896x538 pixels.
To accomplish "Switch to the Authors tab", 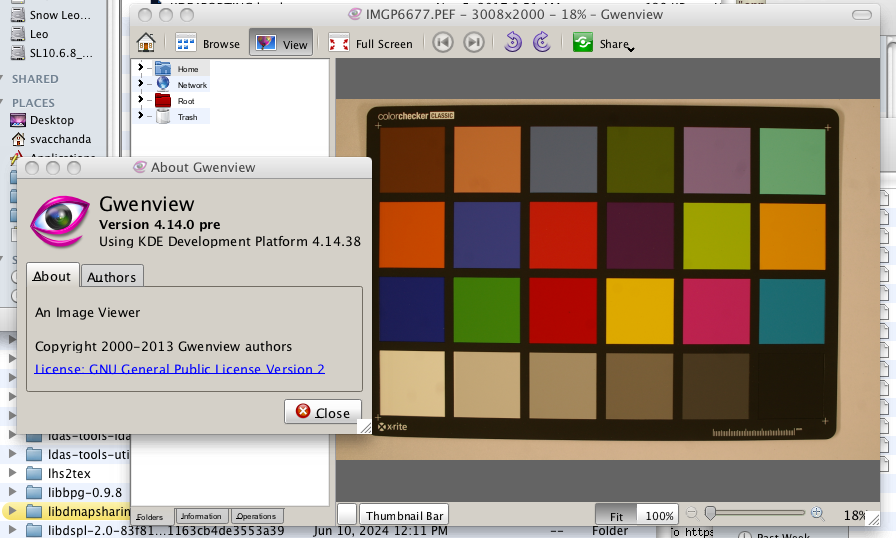I will point(111,277).
